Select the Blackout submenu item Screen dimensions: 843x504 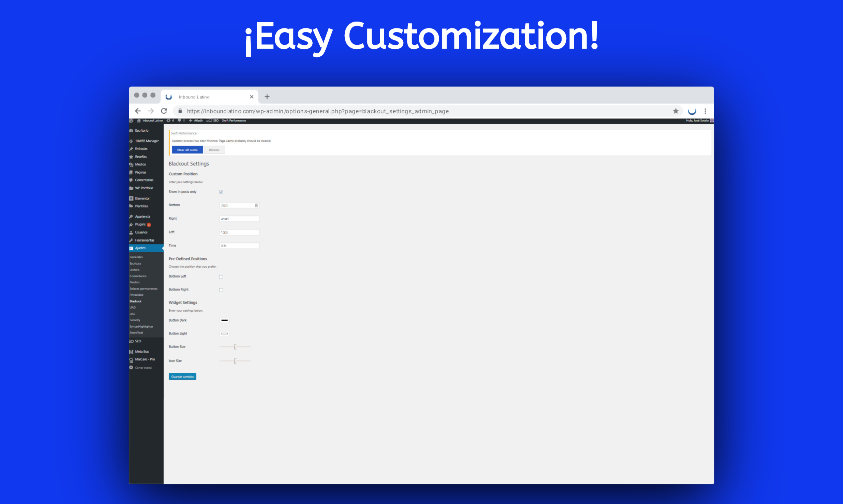tap(136, 301)
